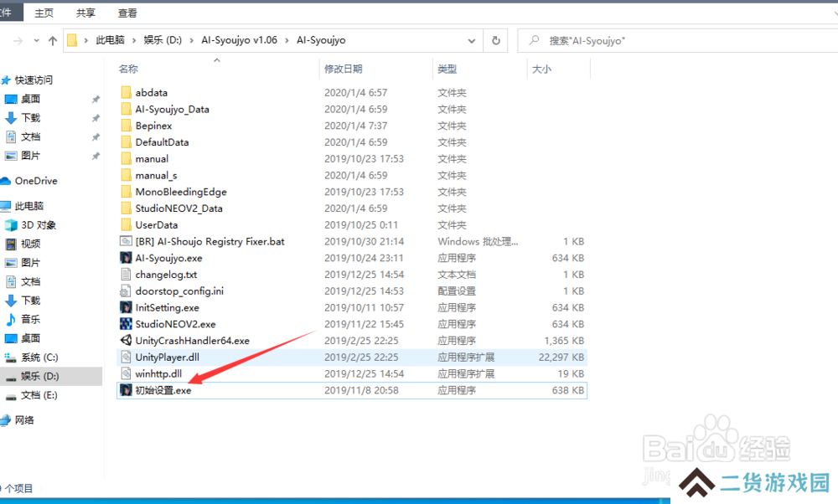Open 系统 (C:) drive in sidebar

(x=39, y=357)
